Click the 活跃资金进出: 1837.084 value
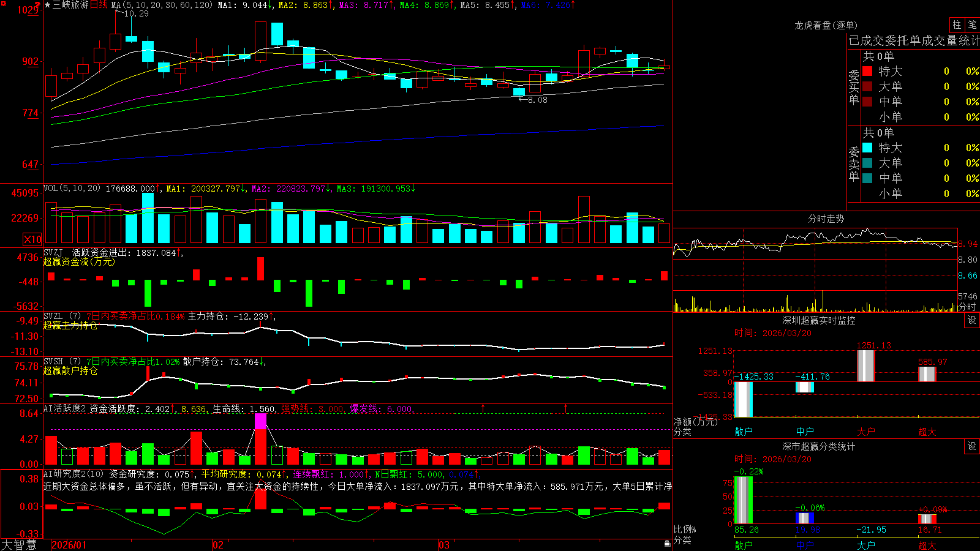980x551 pixels. [x=127, y=252]
